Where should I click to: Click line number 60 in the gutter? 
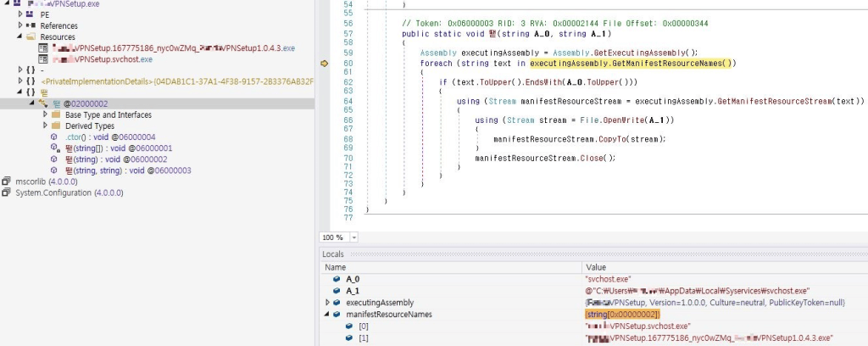tap(348, 64)
